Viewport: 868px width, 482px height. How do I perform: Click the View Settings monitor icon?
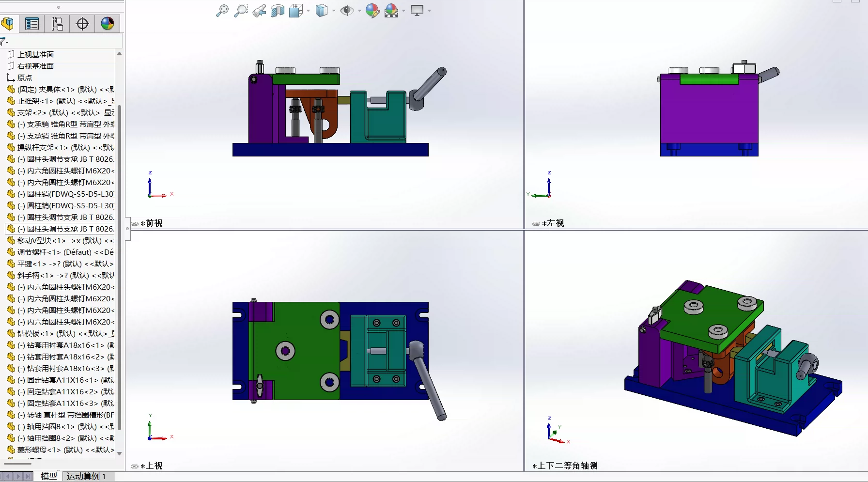(417, 10)
